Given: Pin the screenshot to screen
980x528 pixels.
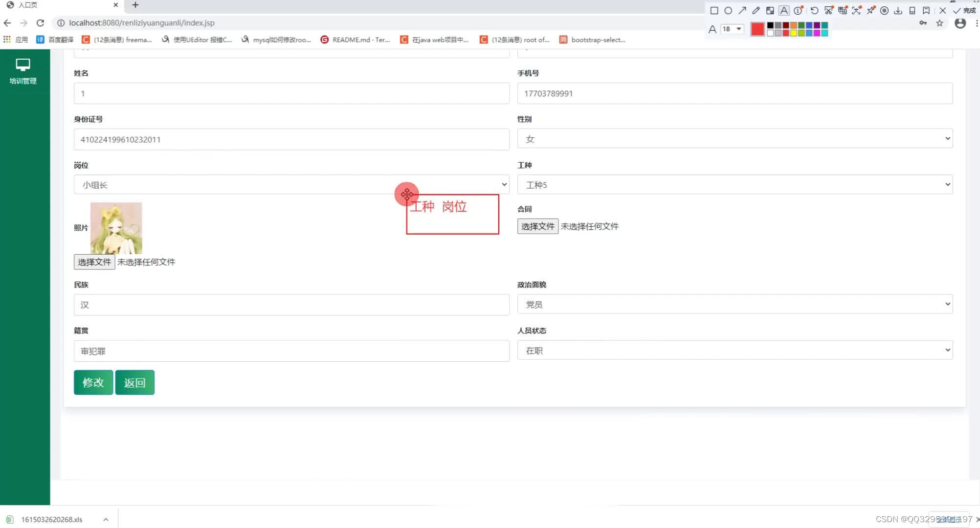Looking at the screenshot, I should pyautogui.click(x=870, y=11).
